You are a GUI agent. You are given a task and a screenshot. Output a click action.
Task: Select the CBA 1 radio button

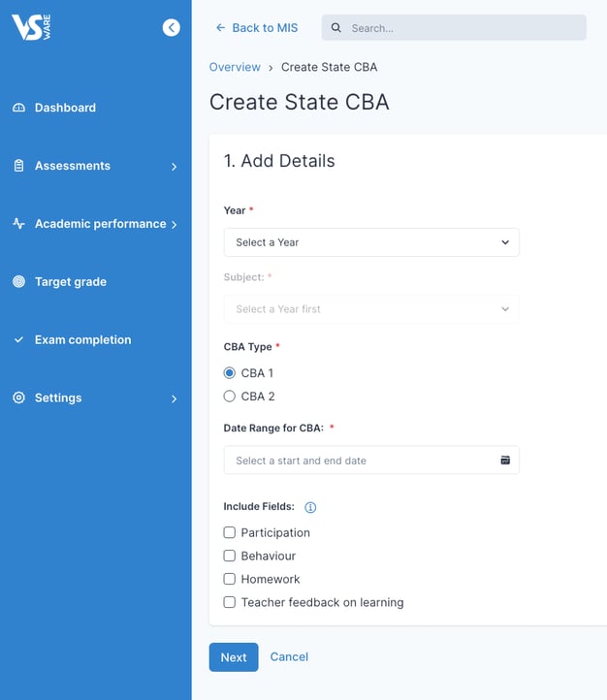point(230,372)
